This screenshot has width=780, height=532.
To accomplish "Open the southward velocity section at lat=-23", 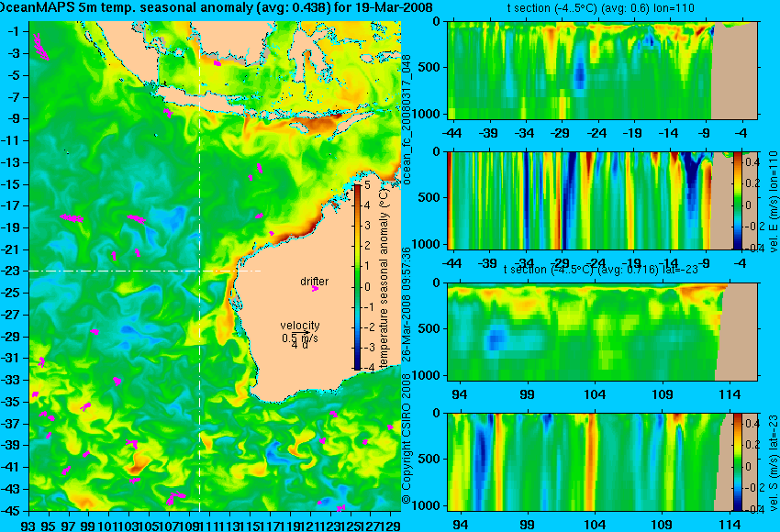I will click(x=602, y=462).
